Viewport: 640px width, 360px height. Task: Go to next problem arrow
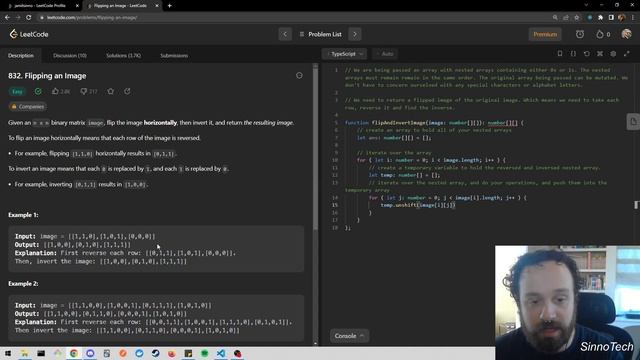[x=355, y=34]
